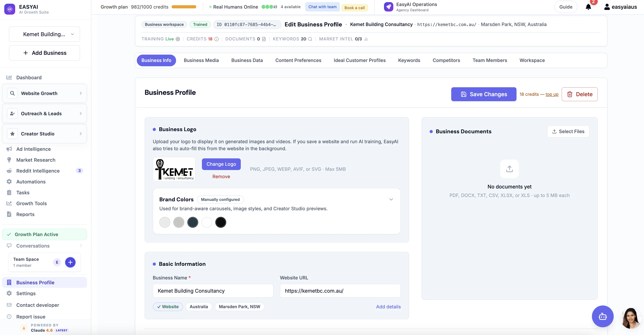Click the Website Growth search icon
This screenshot has width=644, height=335.
point(12,93)
